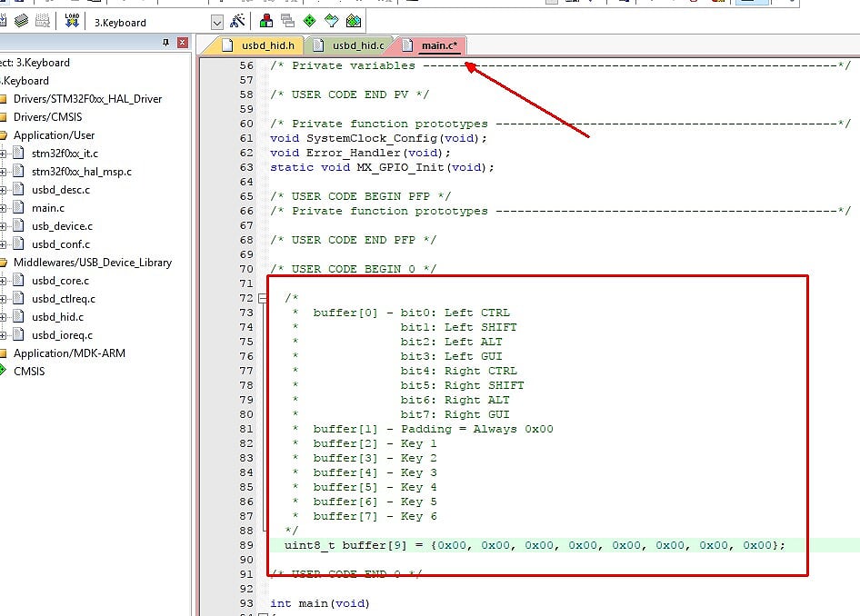Open the 3.Keyboard target dropdown
This screenshot has height=616, width=860.
(216, 22)
